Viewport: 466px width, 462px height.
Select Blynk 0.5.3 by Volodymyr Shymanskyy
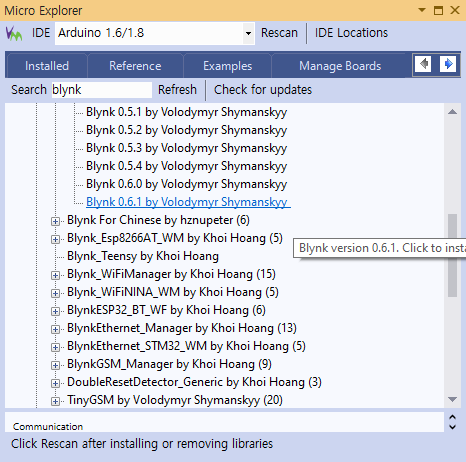(x=187, y=148)
